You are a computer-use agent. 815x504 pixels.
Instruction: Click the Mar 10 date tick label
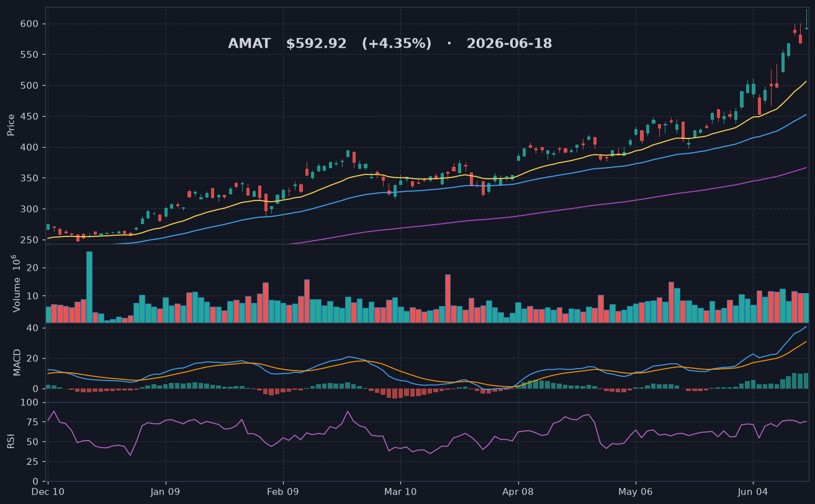pyautogui.click(x=400, y=490)
